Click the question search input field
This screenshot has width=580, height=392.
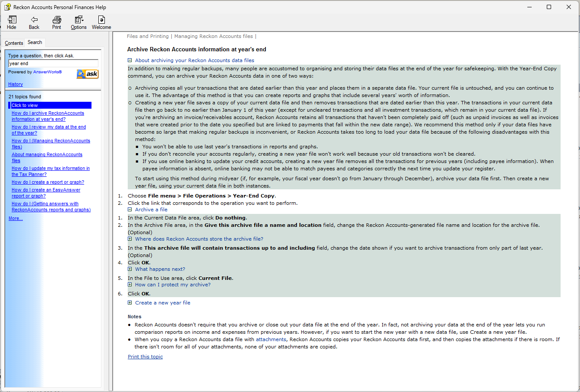[53, 63]
